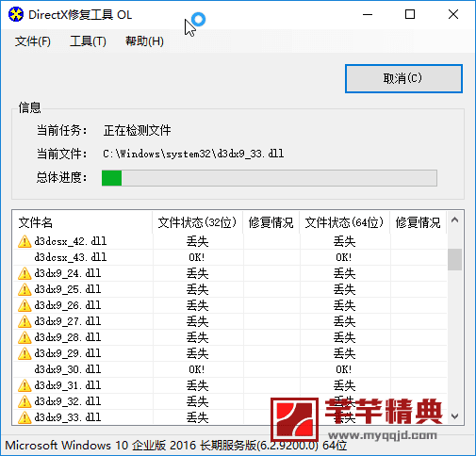This screenshot has height=456, width=476.
Task: Click 32-bit OK! status of d3dx9_30.dll
Action: tap(197, 369)
